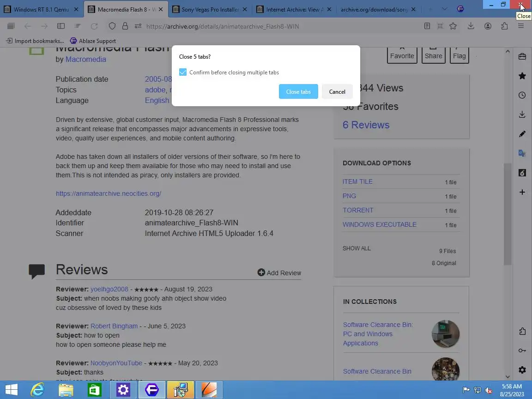Open the add-ons puzzle icon in right sidebar
The height and width of the screenshot is (399, 532).
coord(522,331)
